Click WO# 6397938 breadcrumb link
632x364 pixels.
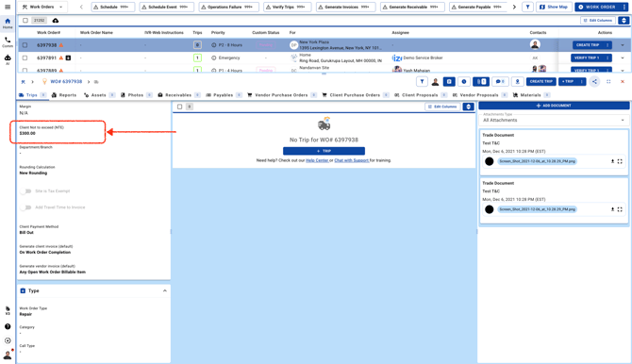[66, 81]
